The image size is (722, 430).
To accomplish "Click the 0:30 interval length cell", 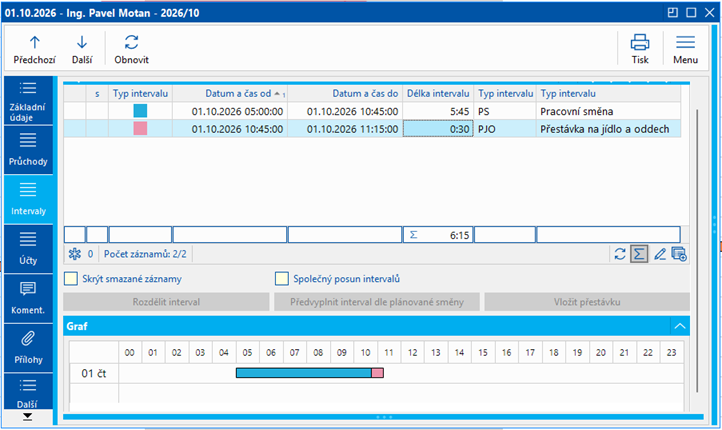I will [438, 129].
